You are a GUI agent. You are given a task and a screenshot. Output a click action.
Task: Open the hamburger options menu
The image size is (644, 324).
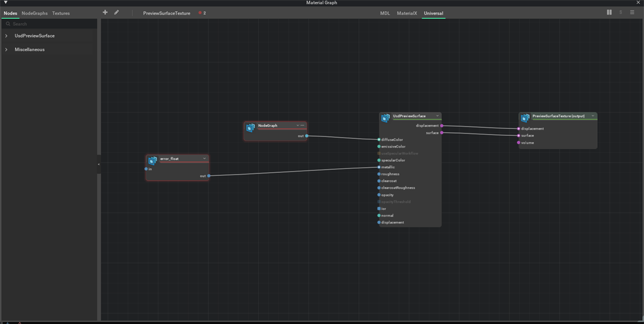[x=632, y=12]
